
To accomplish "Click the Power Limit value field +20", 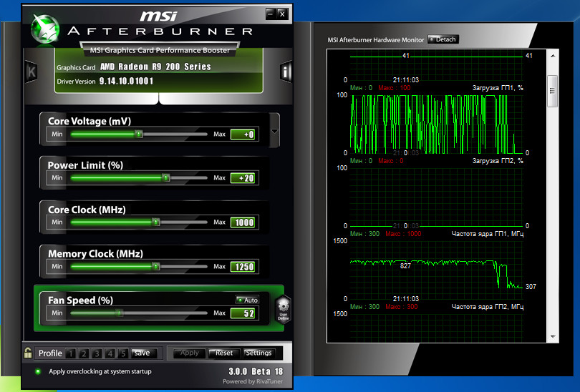I will [x=243, y=178].
